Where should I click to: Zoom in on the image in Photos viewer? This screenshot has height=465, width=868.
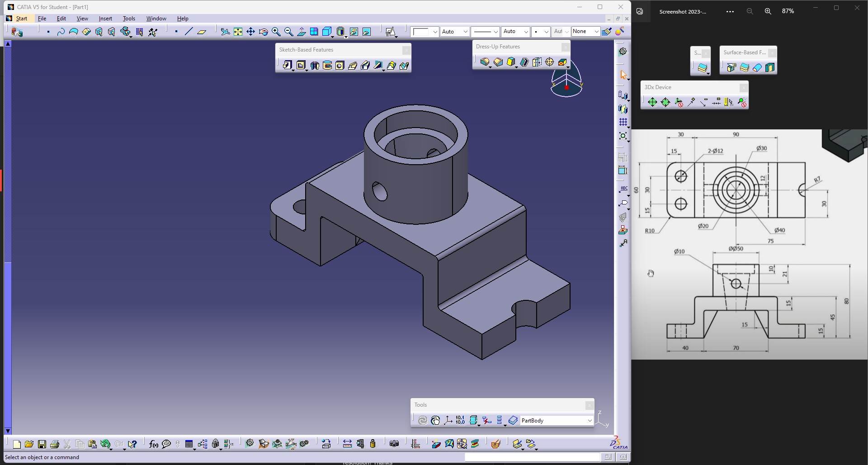coord(768,11)
